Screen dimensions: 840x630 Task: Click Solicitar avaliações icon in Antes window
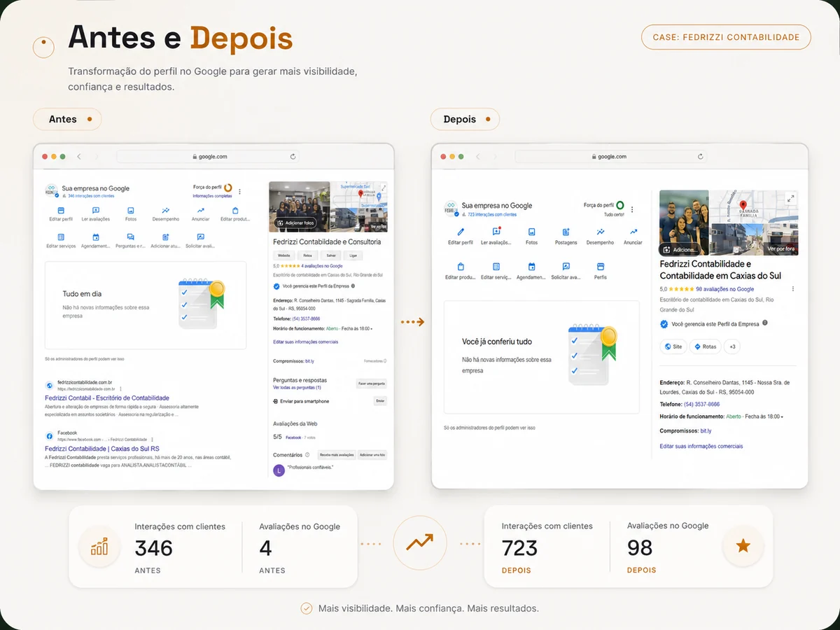point(201,237)
